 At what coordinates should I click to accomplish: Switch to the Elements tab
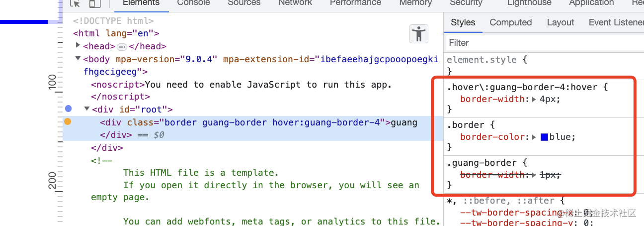141,2
